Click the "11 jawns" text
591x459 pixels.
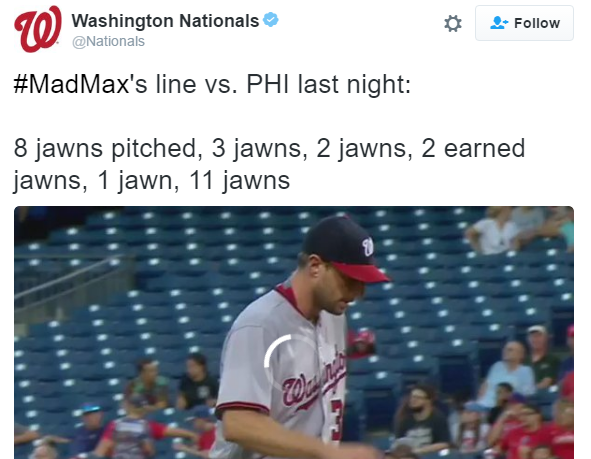pyautogui.click(x=239, y=180)
